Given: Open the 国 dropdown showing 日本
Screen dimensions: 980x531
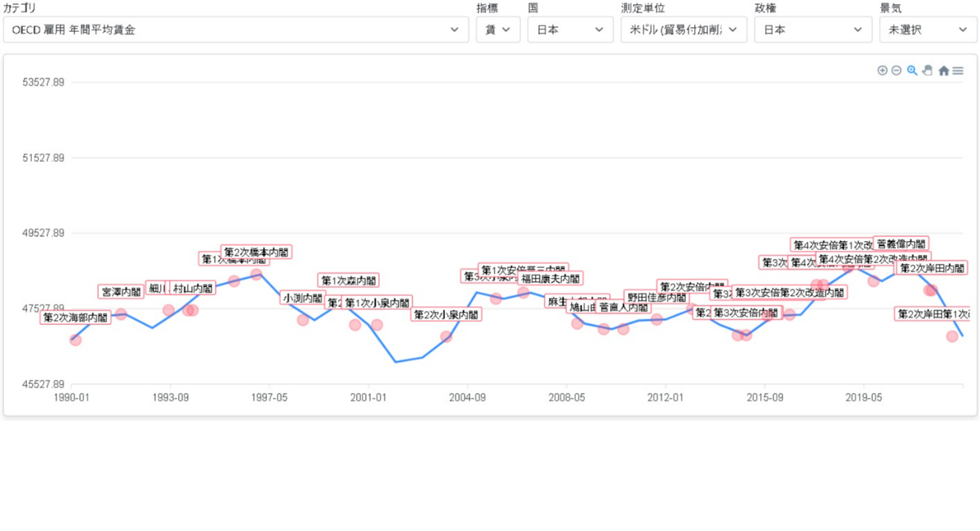Looking at the screenshot, I should pyautogui.click(x=569, y=29).
